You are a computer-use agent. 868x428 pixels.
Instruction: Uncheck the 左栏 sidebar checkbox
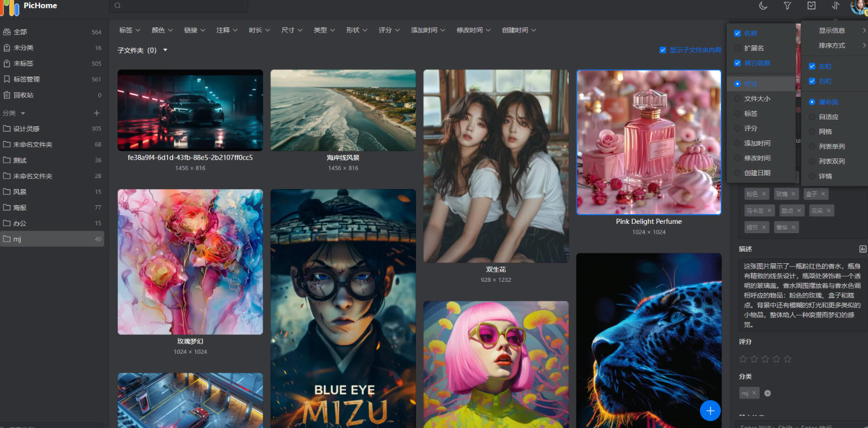pos(812,67)
